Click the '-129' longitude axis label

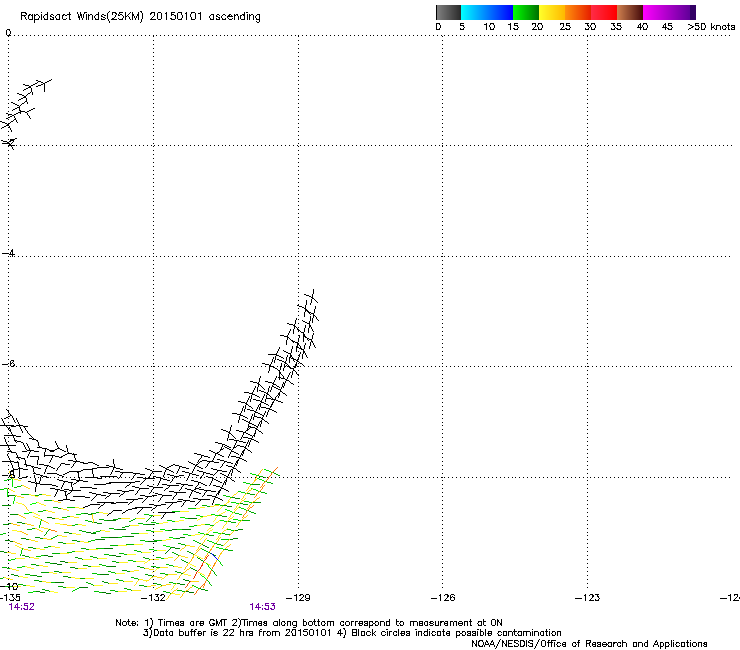pyautogui.click(x=298, y=598)
